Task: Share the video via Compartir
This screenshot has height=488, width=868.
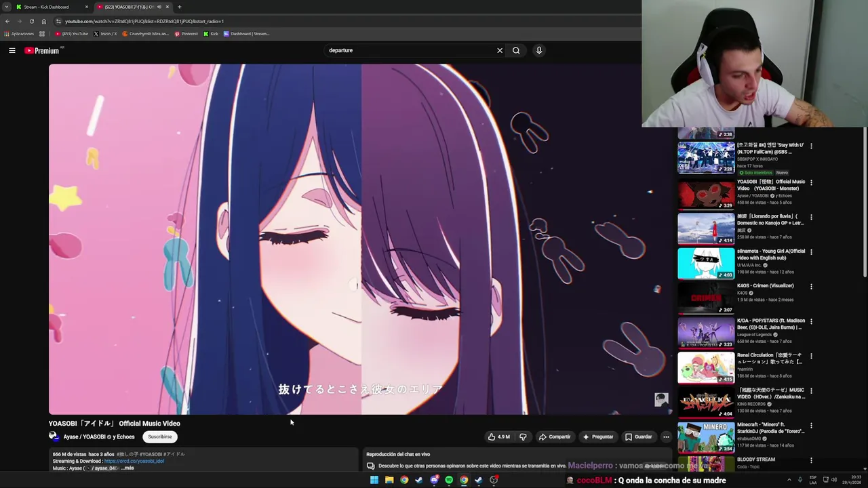Action: [555, 437]
